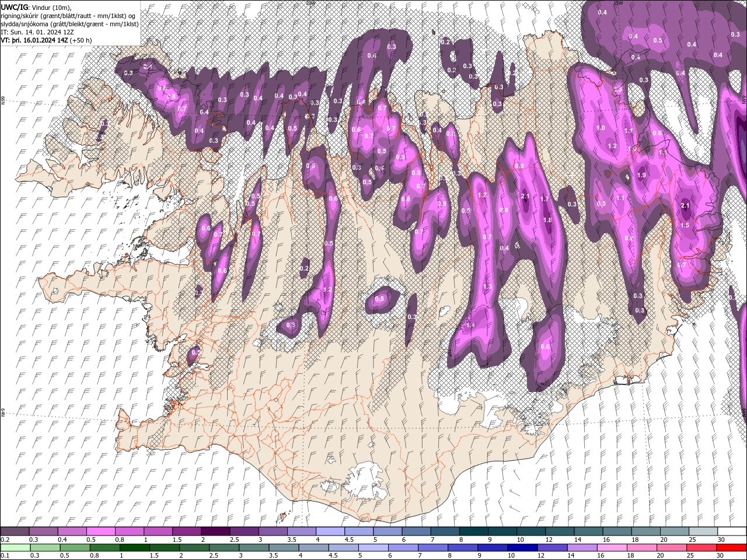The width and height of the screenshot is (747, 560).
Task: Click the '1.8' snowfall value on the map
Action: (x=547, y=220)
